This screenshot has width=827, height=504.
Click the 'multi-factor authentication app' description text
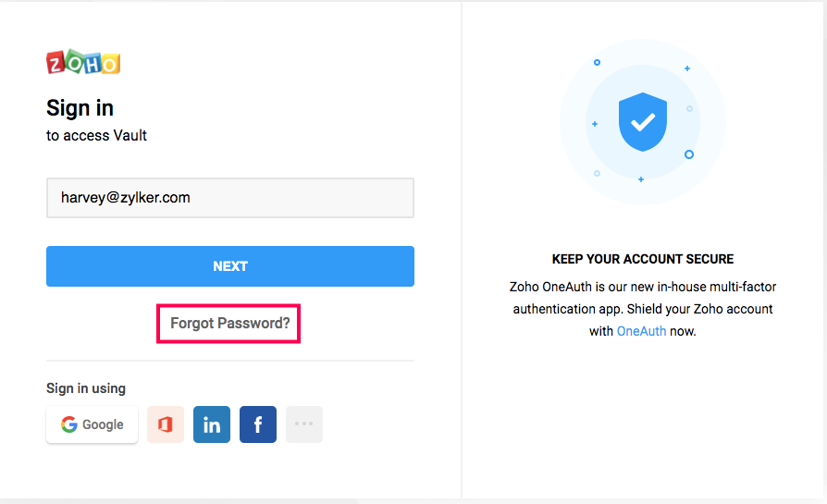click(643, 297)
